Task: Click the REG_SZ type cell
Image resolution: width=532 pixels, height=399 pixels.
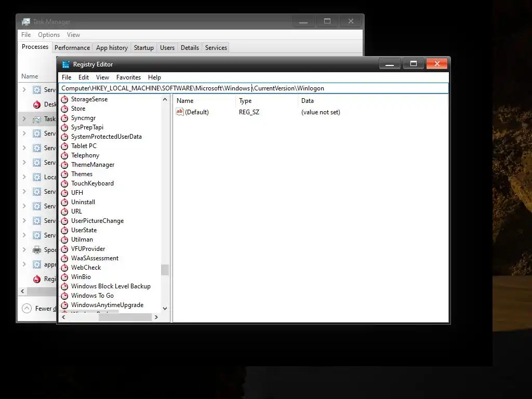Action: pyautogui.click(x=249, y=112)
